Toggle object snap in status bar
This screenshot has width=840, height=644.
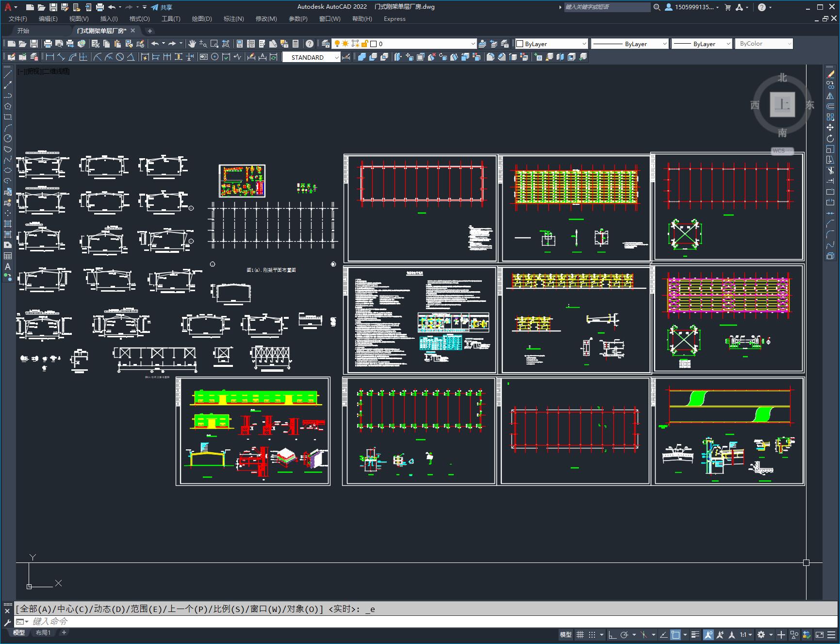(675, 634)
